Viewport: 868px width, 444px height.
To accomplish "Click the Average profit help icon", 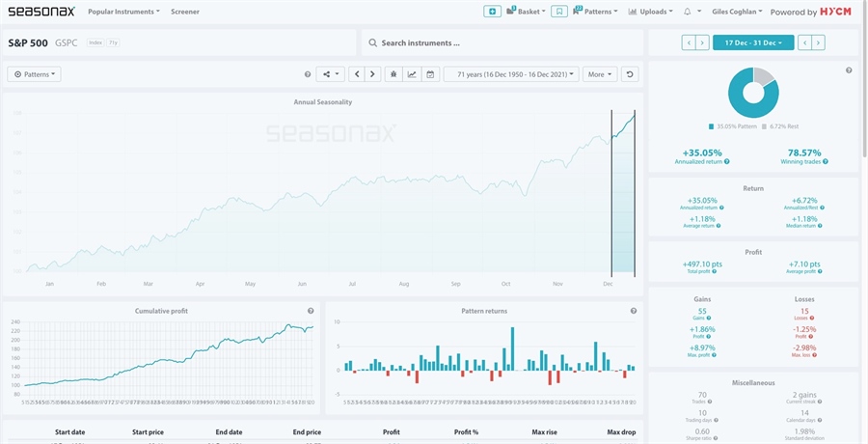I will [822, 271].
